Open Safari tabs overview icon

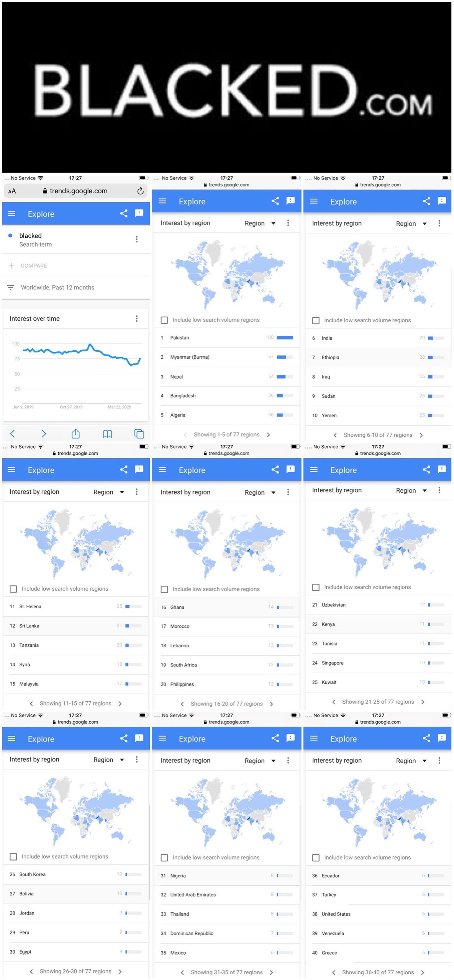(139, 434)
